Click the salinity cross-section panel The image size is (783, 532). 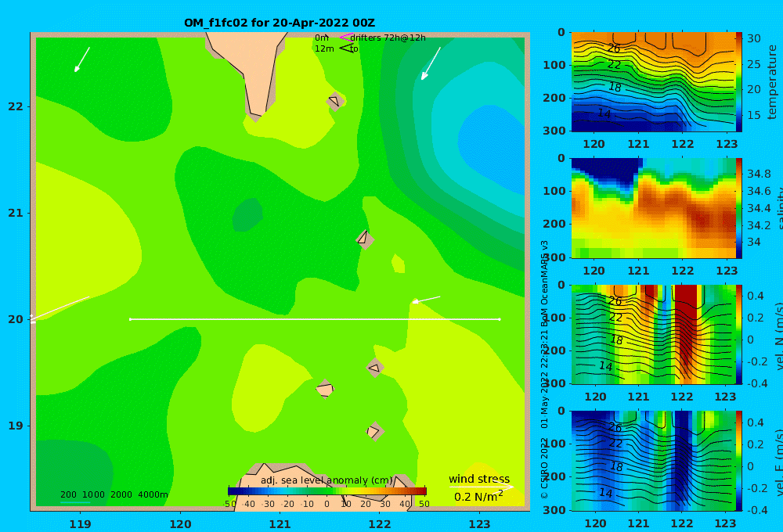(x=652, y=209)
